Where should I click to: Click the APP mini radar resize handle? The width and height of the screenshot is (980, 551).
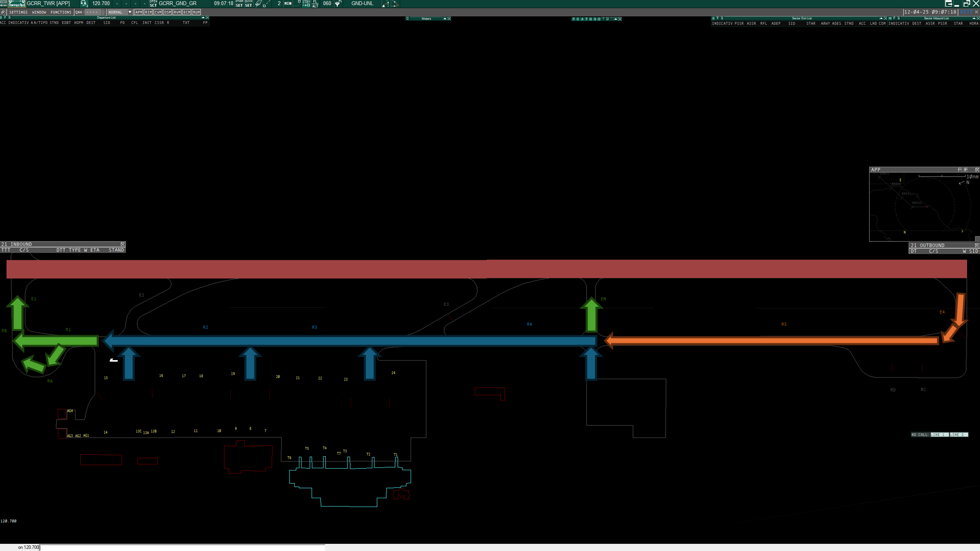(977, 239)
